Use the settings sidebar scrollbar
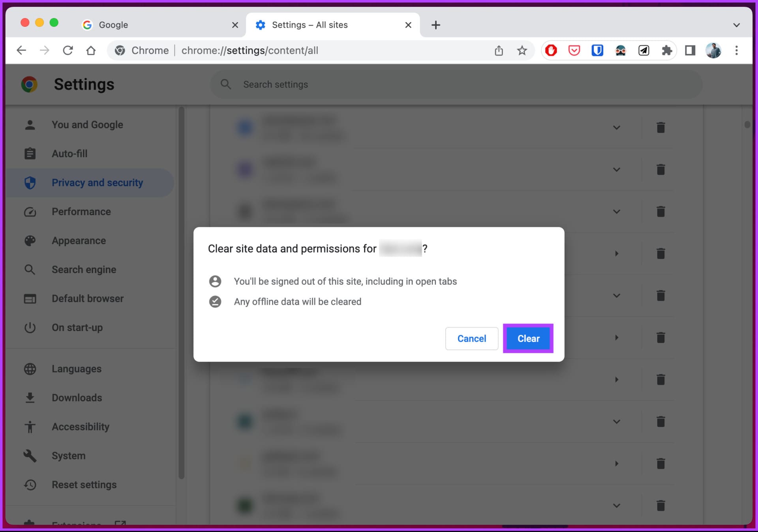 click(181, 293)
